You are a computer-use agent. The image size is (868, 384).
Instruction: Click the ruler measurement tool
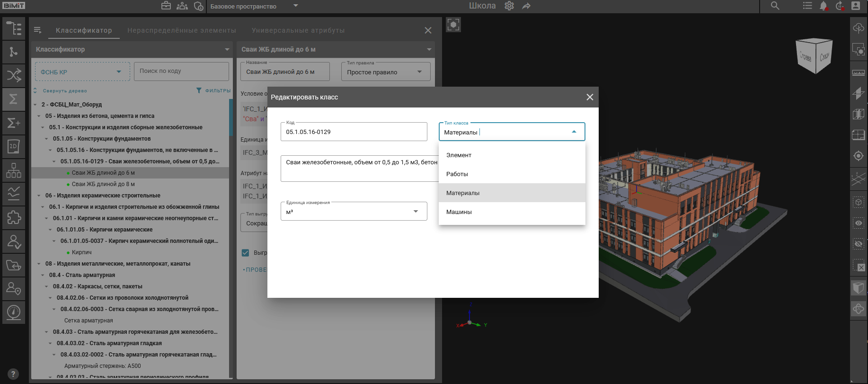point(859,72)
